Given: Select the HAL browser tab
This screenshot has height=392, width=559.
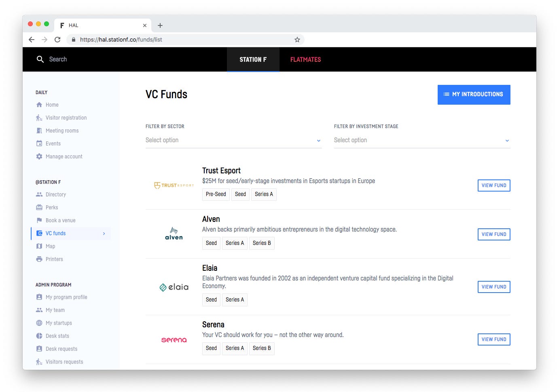Looking at the screenshot, I should (x=103, y=25).
